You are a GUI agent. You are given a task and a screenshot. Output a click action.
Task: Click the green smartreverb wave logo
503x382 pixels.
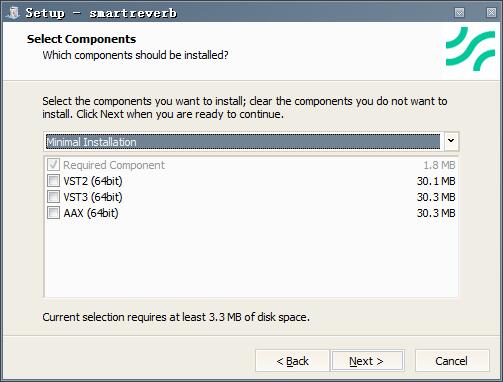(x=470, y=49)
